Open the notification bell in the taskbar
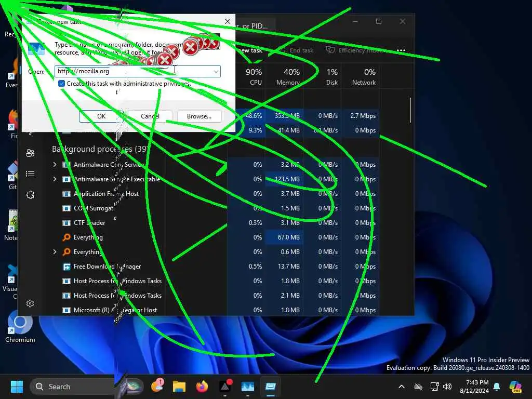 coord(497,387)
